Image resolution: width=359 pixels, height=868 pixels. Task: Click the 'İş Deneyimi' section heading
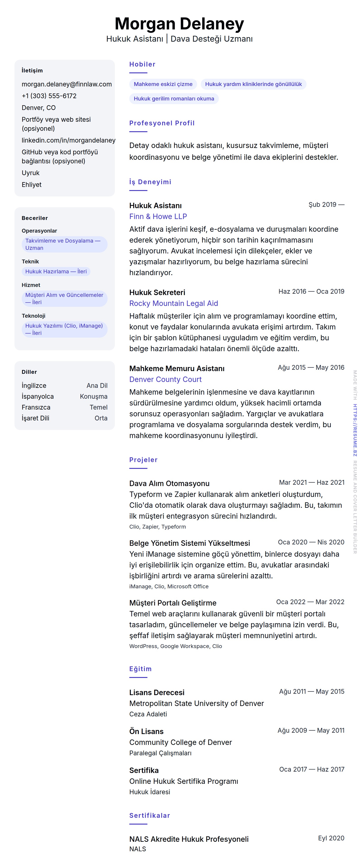pos(150,182)
